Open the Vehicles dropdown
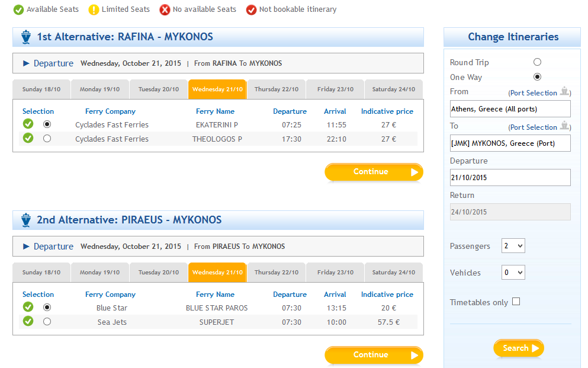This screenshot has width=588, height=368. [x=513, y=273]
